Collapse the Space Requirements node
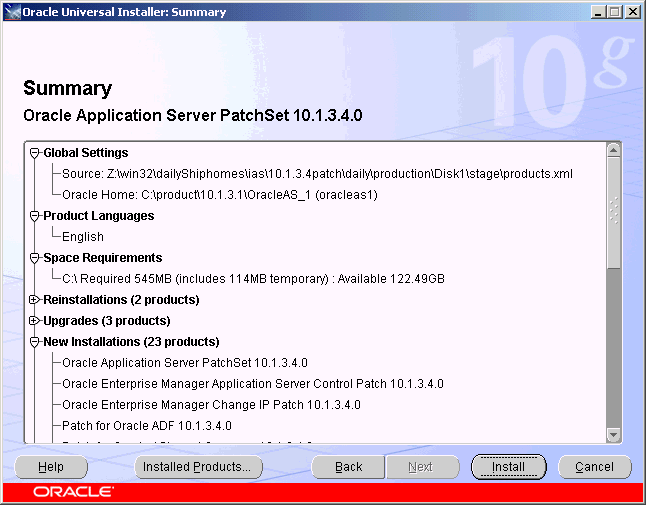Screen dimensions: 646x505 coord(35,258)
